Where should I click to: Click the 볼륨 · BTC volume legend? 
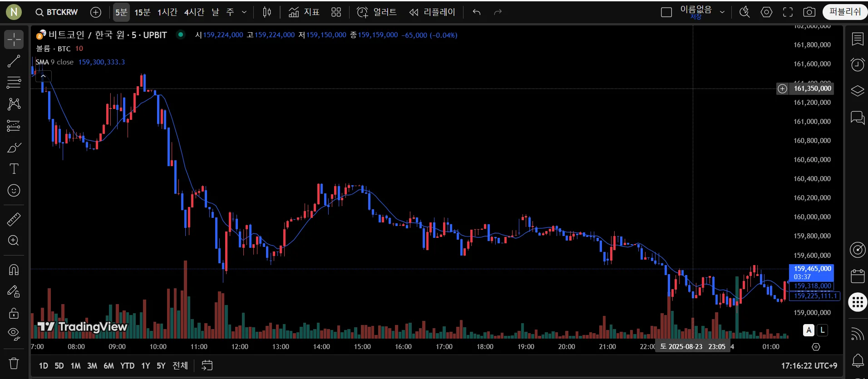(54, 49)
